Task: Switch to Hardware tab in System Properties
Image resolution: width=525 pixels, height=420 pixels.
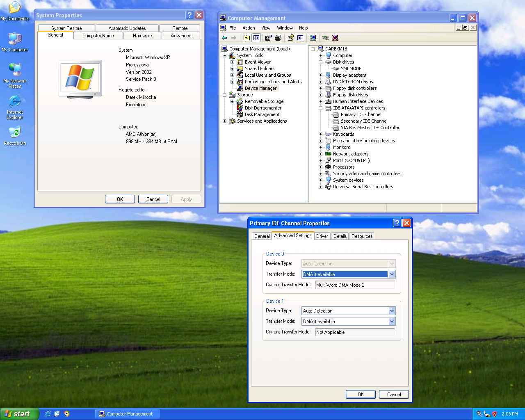Action: (142, 36)
